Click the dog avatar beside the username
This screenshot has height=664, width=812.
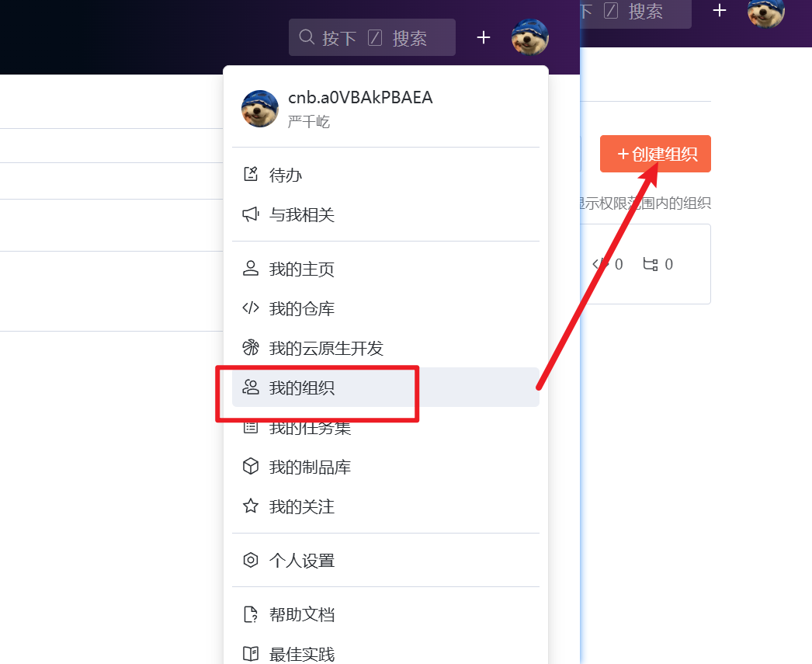pos(260,108)
